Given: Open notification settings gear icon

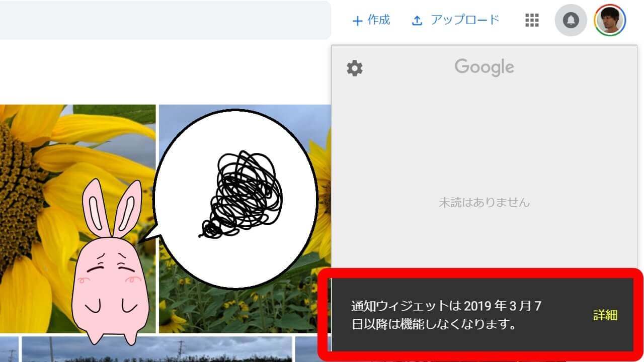Looking at the screenshot, I should pyautogui.click(x=355, y=68).
